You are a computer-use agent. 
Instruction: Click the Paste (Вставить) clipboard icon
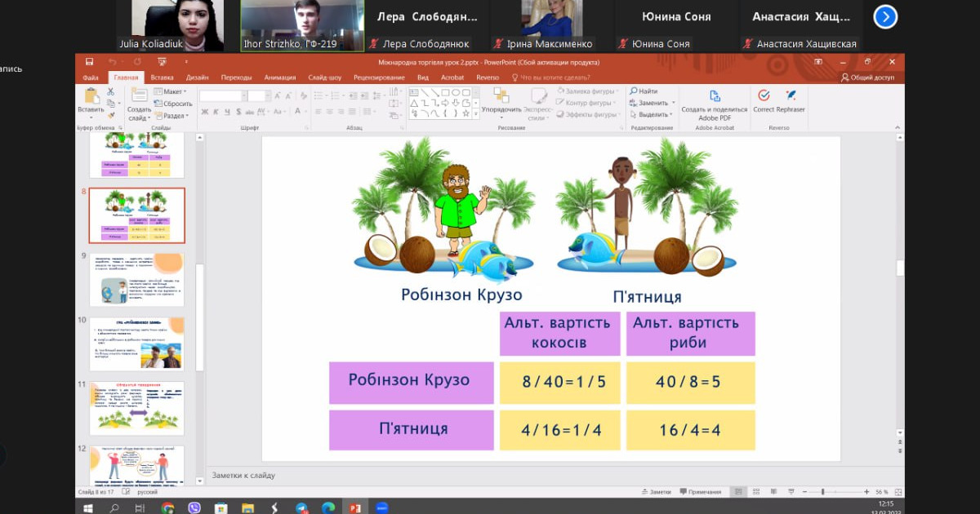click(x=91, y=98)
